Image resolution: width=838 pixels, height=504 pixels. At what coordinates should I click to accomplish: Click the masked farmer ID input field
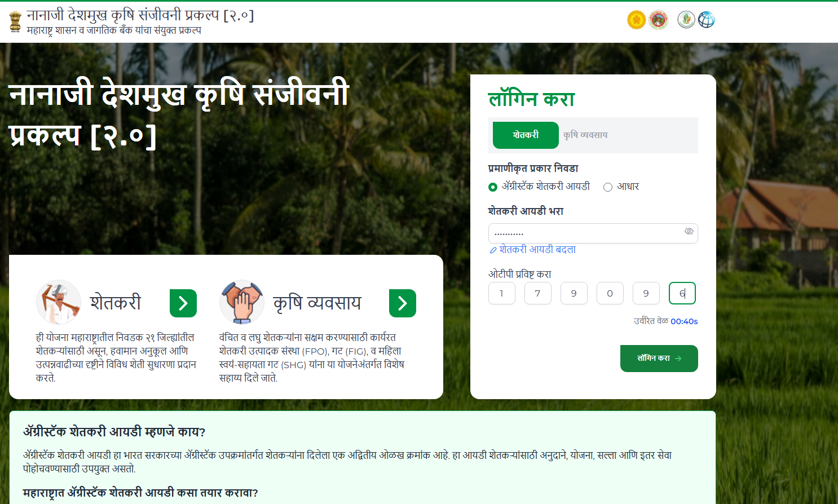(x=593, y=233)
